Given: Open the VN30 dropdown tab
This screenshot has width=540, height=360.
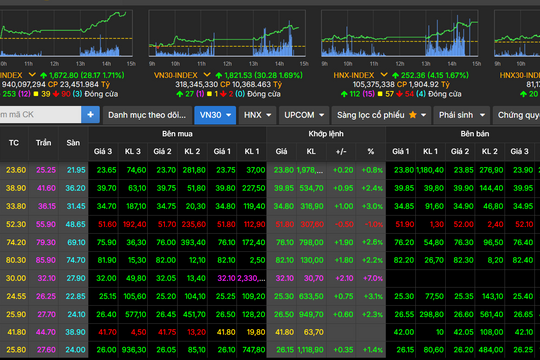Looking at the screenshot, I should click(215, 115).
